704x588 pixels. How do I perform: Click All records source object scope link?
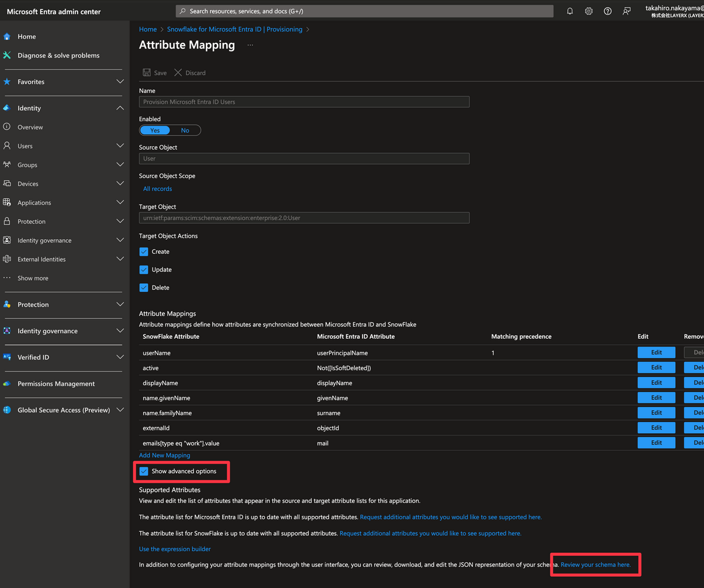click(158, 189)
